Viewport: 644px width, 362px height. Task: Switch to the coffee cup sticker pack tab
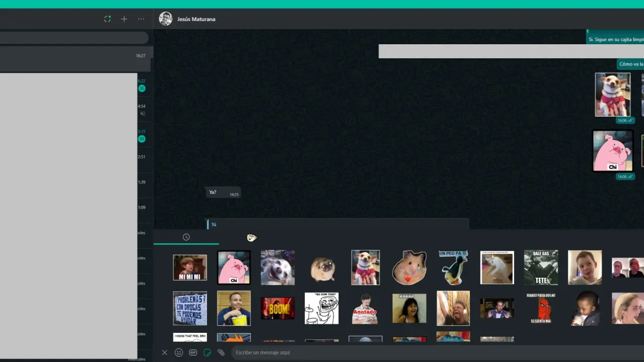pos(252,238)
